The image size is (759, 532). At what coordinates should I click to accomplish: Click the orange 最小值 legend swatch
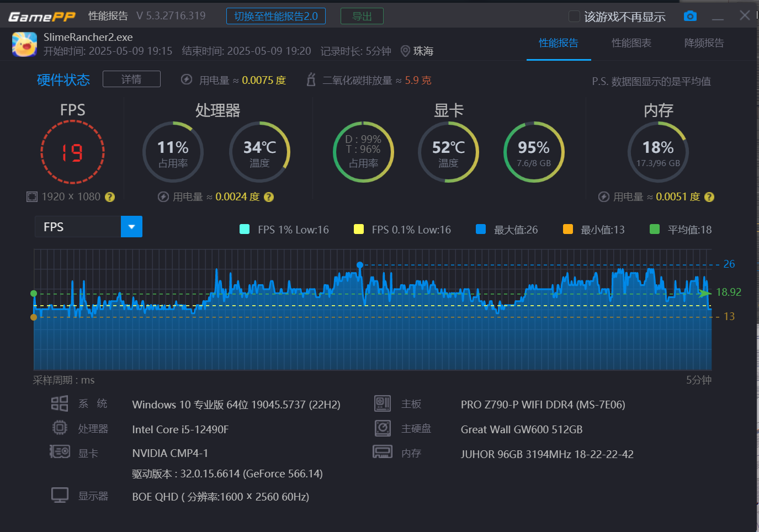(x=567, y=229)
